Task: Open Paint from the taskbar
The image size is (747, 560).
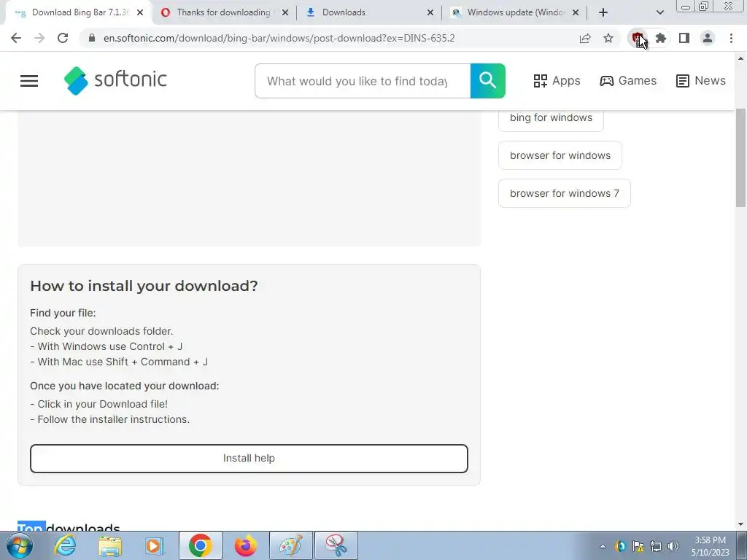Action: (x=290, y=545)
